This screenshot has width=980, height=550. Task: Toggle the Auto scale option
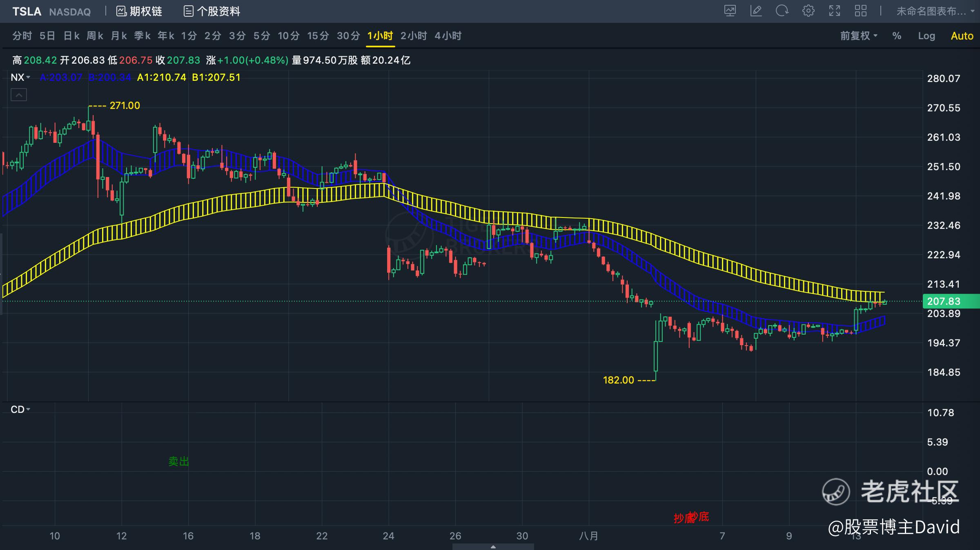[962, 36]
